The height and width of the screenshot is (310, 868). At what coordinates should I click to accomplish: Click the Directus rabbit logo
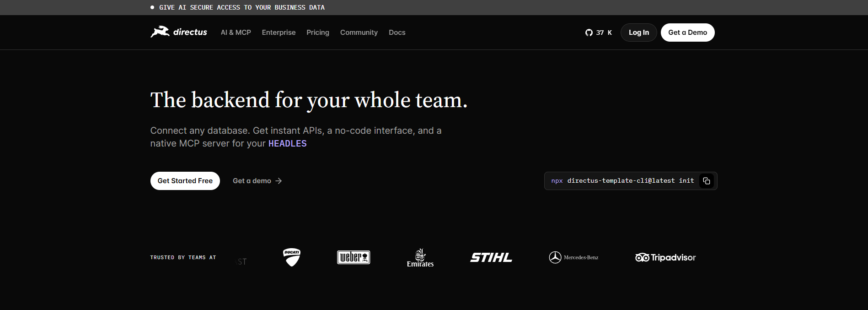[x=178, y=32]
